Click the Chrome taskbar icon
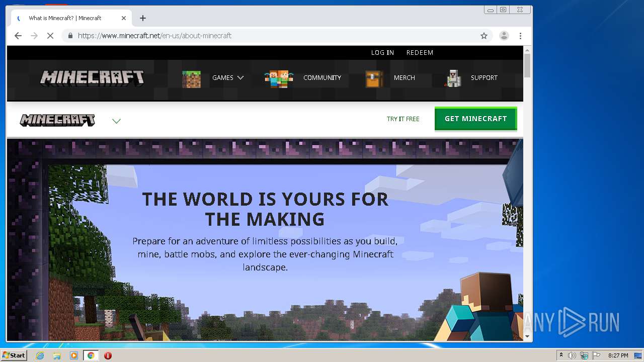Viewport: 644px width, 362px height. point(91,355)
